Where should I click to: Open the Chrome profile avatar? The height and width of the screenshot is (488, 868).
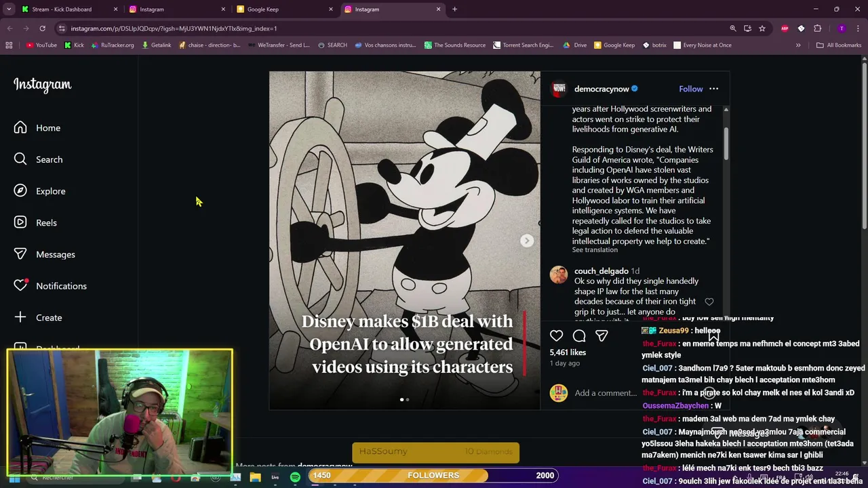(x=842, y=28)
